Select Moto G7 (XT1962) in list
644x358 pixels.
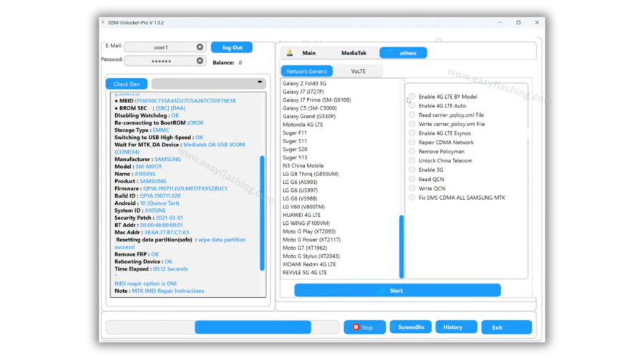[305, 248]
